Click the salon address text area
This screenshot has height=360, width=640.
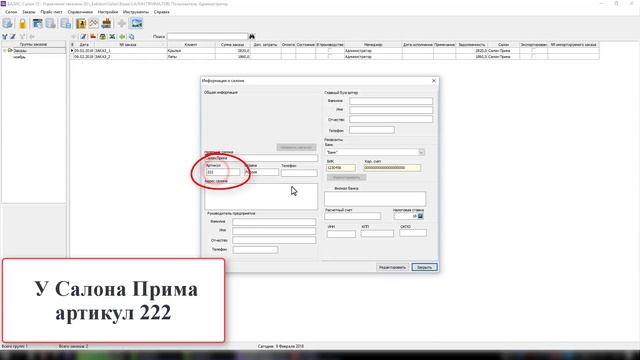[x=261, y=196]
